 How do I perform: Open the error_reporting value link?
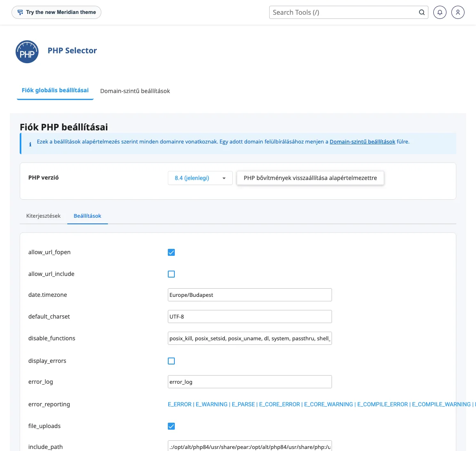tap(322, 404)
